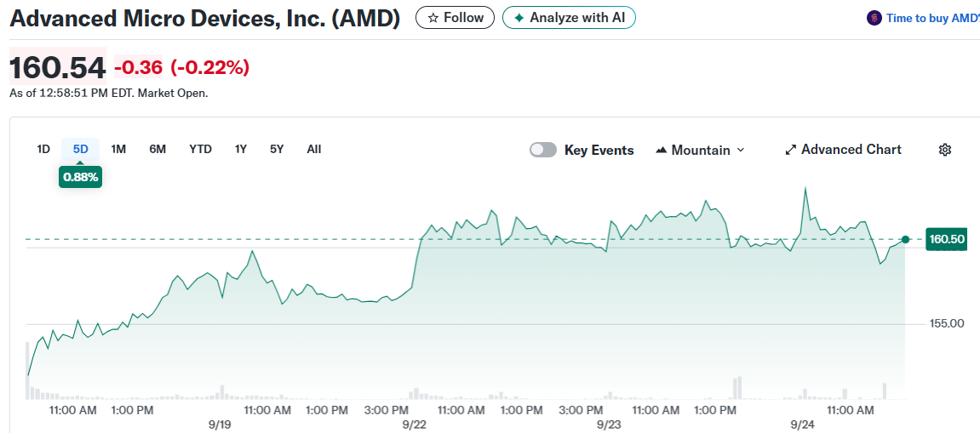Click the chart's latest price endpoint dot

905,239
